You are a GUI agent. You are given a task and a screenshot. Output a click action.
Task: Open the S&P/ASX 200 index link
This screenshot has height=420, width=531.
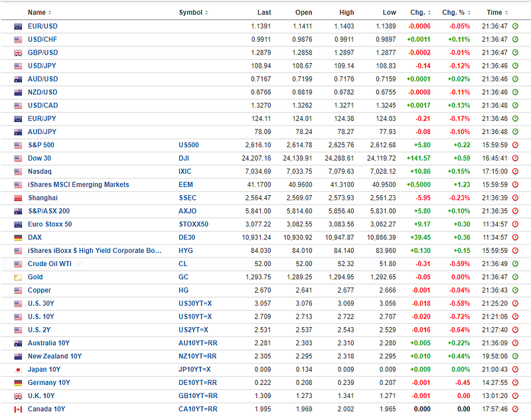point(48,211)
